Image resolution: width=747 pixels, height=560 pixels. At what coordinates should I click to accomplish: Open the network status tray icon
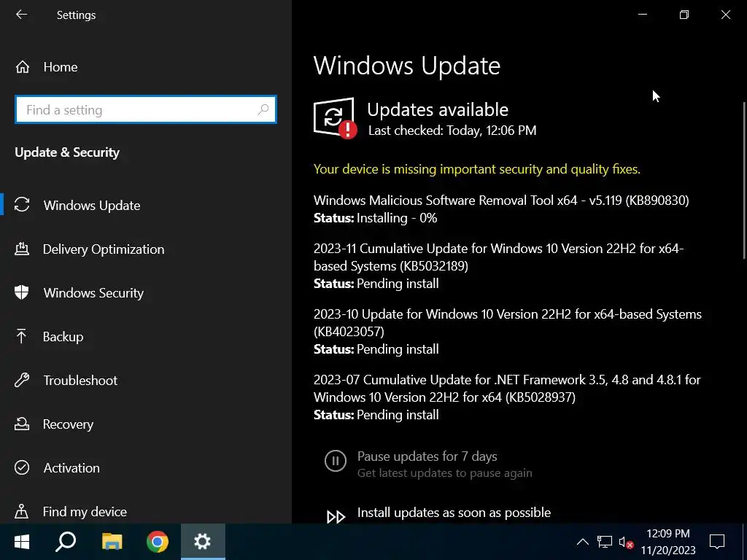tap(605, 542)
